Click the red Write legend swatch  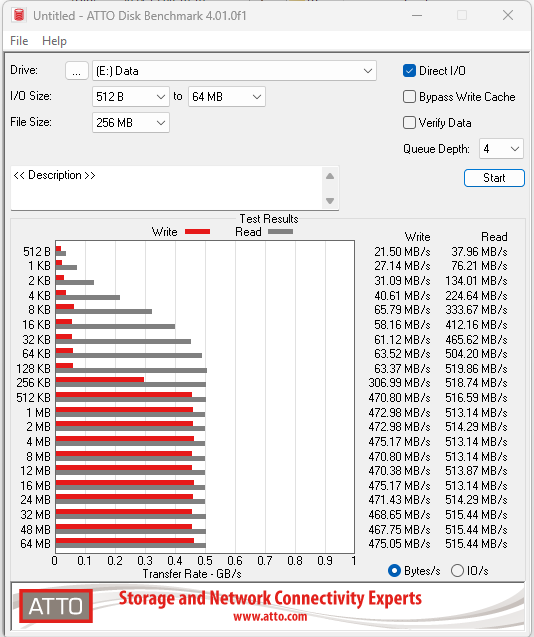[198, 232]
